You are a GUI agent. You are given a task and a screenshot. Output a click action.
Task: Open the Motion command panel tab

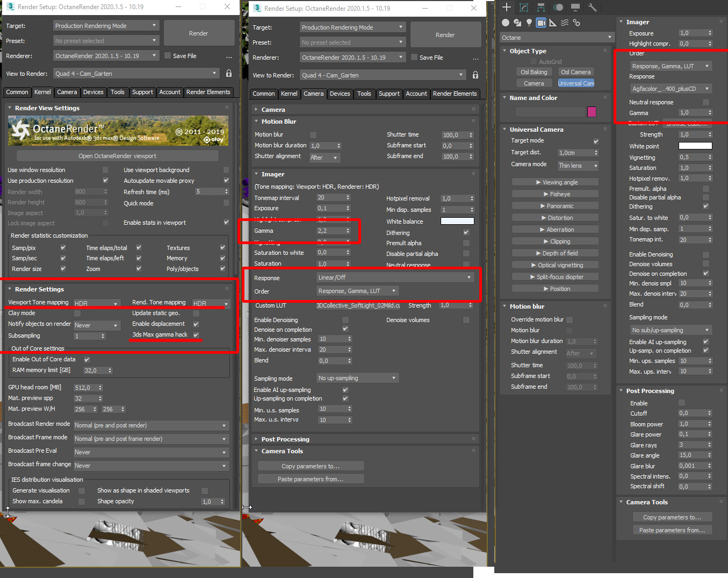click(558, 8)
